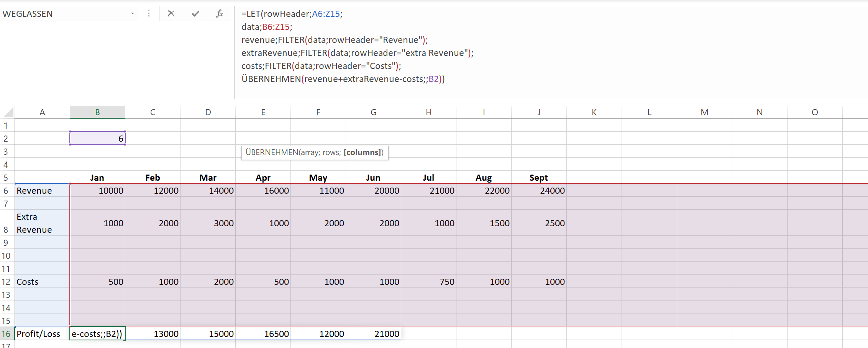Click Extra Revenue Aug value 1500
This screenshot has height=348, width=868.
click(x=484, y=222)
